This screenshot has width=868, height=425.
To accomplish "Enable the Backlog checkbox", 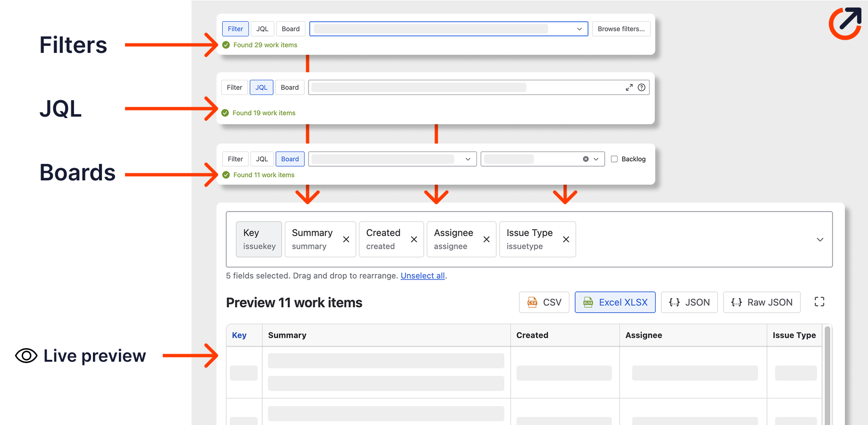I will pos(614,159).
